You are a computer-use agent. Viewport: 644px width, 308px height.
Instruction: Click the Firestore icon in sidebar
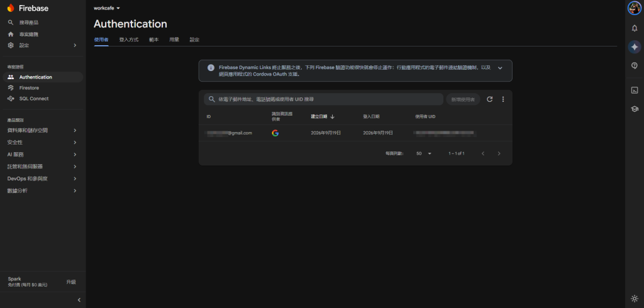point(11,88)
